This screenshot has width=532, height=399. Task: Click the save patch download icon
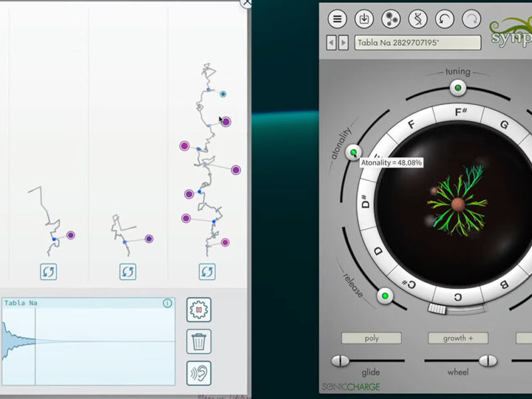[364, 19]
